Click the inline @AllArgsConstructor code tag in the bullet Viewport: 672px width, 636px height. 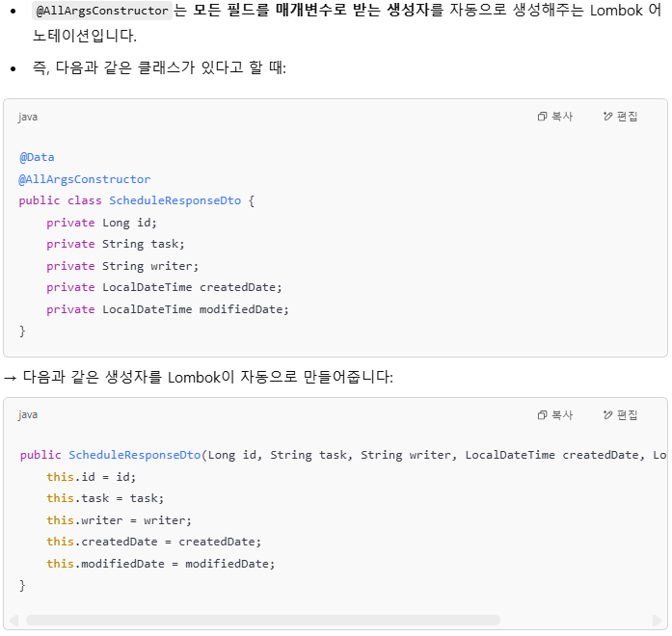(x=102, y=11)
